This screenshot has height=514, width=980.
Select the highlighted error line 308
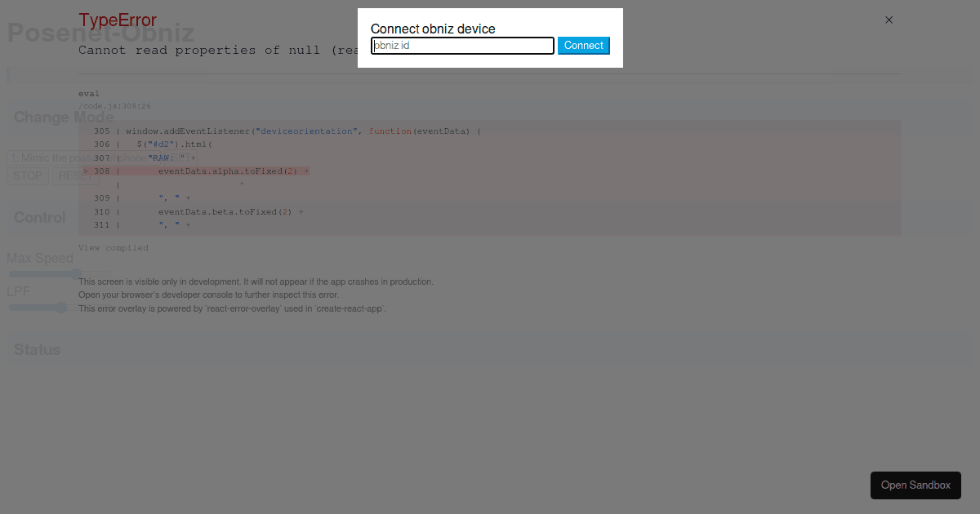(x=196, y=171)
